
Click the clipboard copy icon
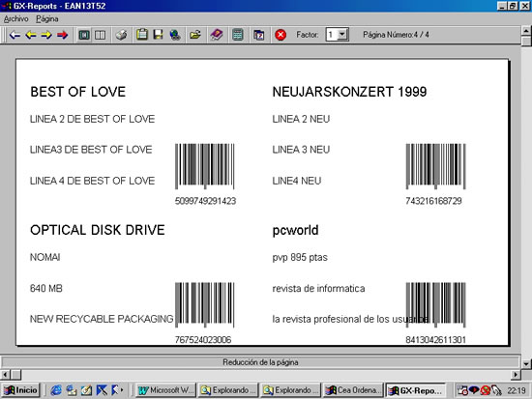[x=142, y=35]
